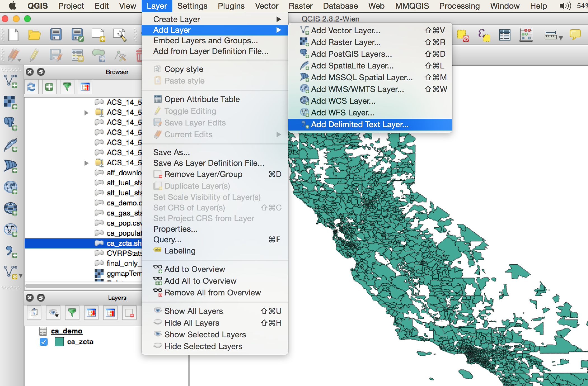Click the Deselect Features icon in toolbar
The height and width of the screenshot is (386, 588).
463,36
